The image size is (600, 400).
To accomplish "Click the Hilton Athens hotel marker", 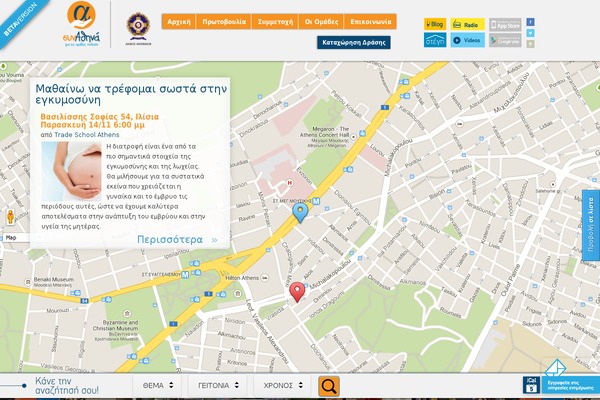I will click(x=264, y=278).
